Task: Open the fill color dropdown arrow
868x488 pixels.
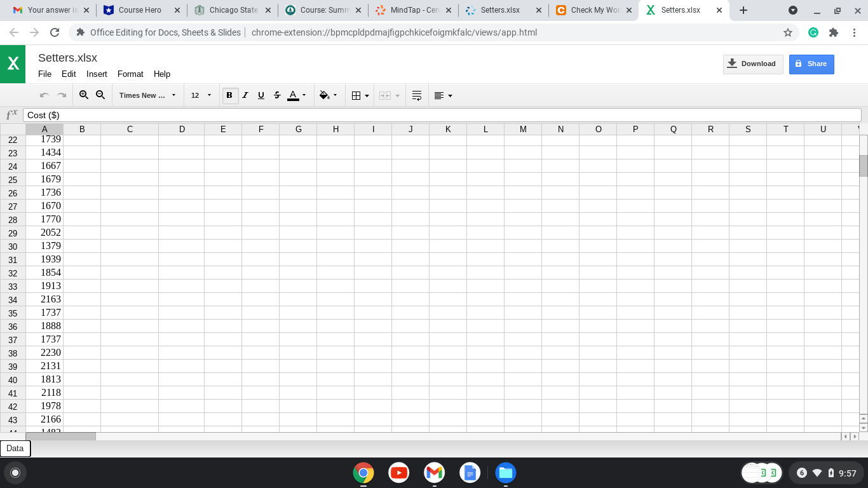Action: click(336, 95)
